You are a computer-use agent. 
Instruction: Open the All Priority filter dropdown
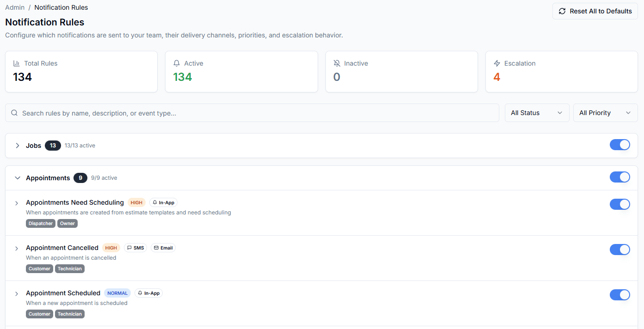coord(605,113)
